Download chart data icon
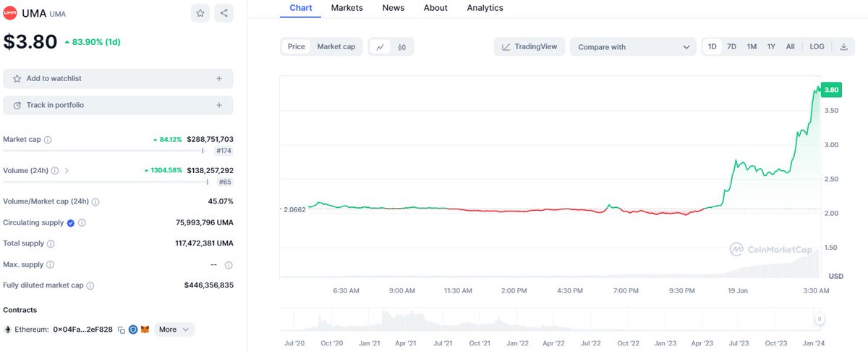 [x=843, y=46]
